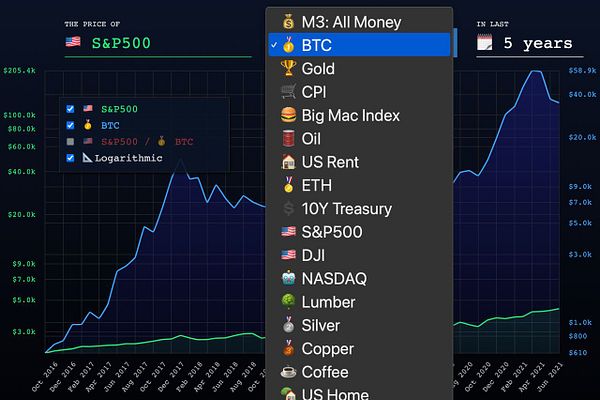The image size is (600, 400).
Task: Click the $205.4k left axis value
Action: click(19, 71)
